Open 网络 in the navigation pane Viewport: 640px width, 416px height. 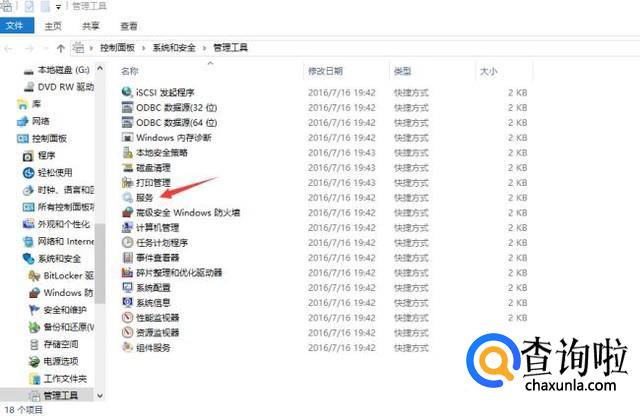pyautogui.click(x=33, y=121)
